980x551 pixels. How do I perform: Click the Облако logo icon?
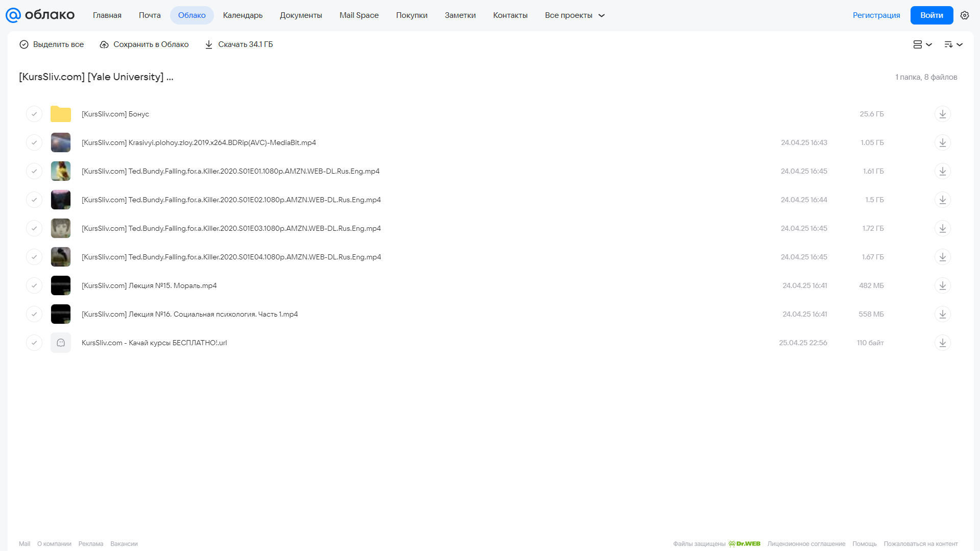[x=13, y=15]
